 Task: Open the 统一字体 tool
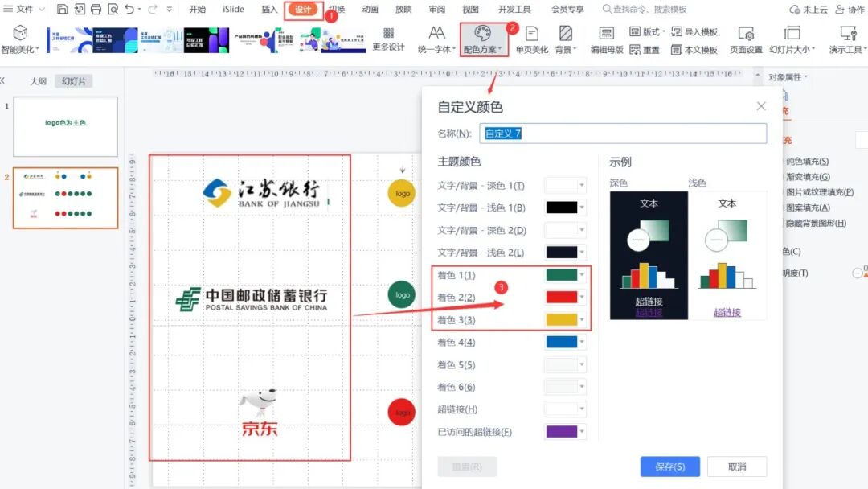(x=436, y=39)
